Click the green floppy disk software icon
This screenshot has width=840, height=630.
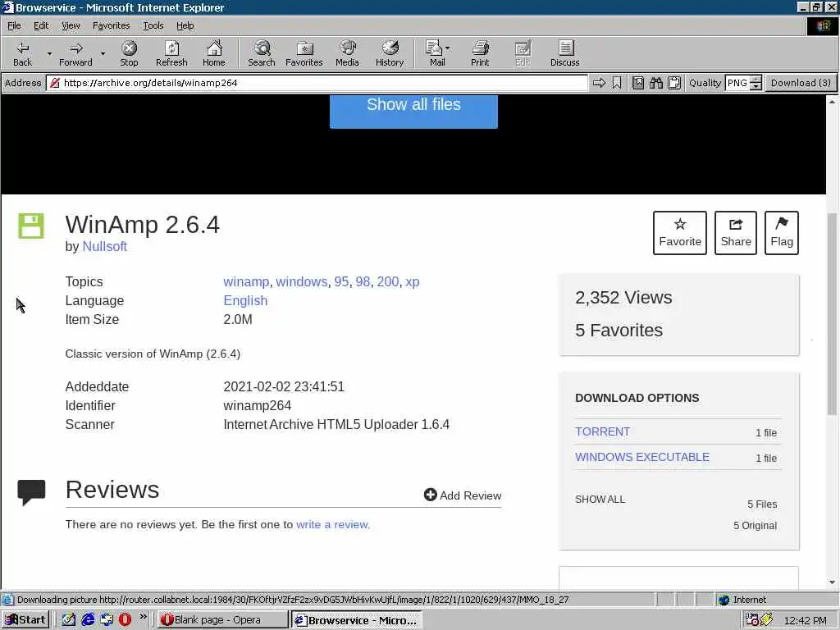pyautogui.click(x=31, y=226)
